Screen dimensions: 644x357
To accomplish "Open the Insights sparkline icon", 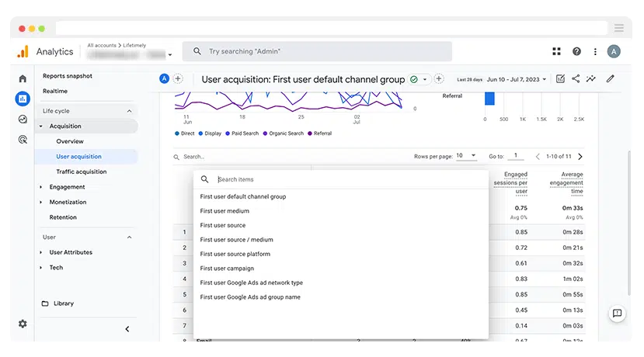I will pos(591,79).
